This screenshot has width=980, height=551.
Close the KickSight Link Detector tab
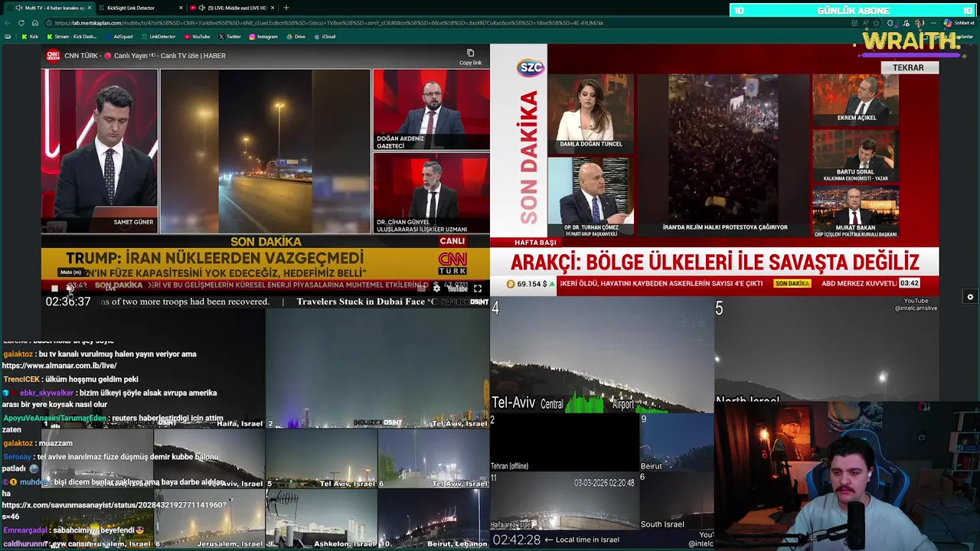click(x=181, y=8)
